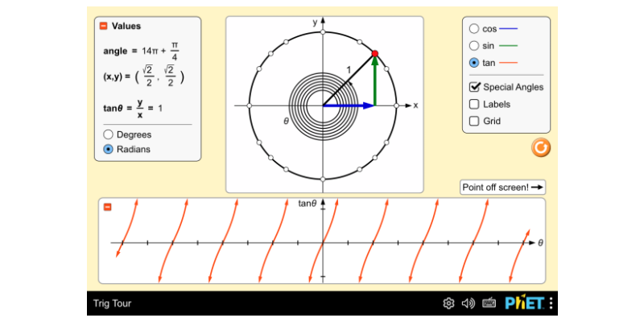Select the cos radio button
This screenshot has width=644, height=322.
coord(474,28)
